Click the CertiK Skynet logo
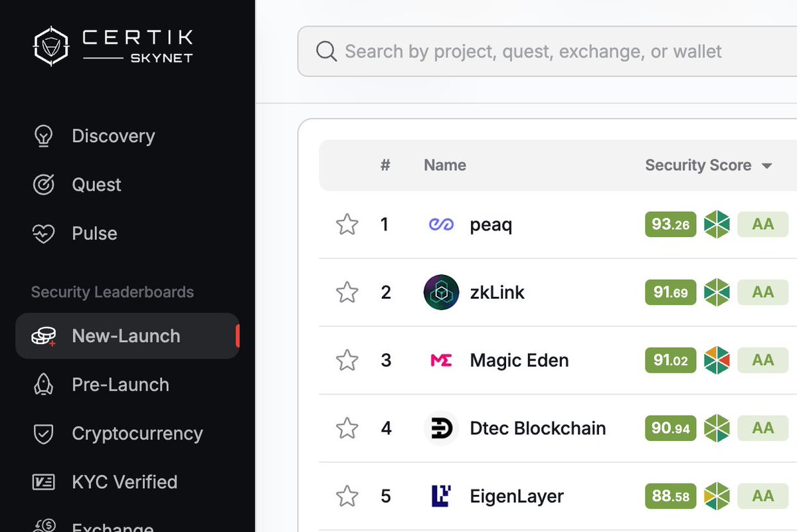The height and width of the screenshot is (532, 797). [x=113, y=46]
